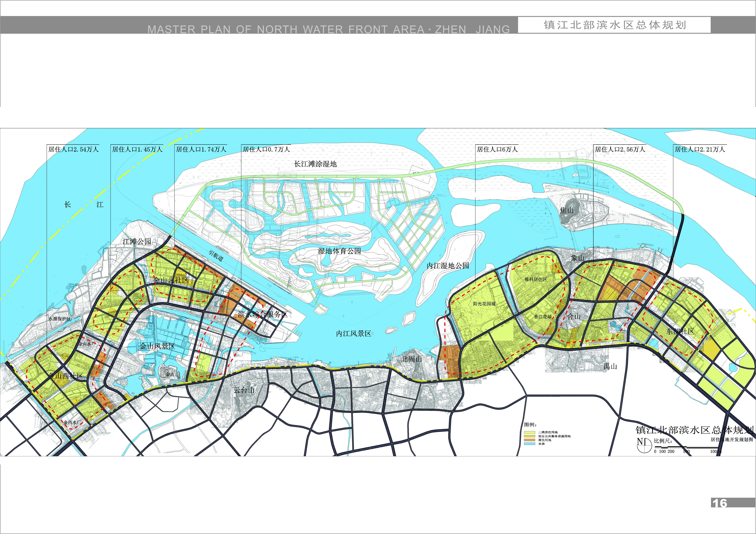Click the 香江花城 map label
This screenshot has width=756, height=534.
(x=543, y=317)
